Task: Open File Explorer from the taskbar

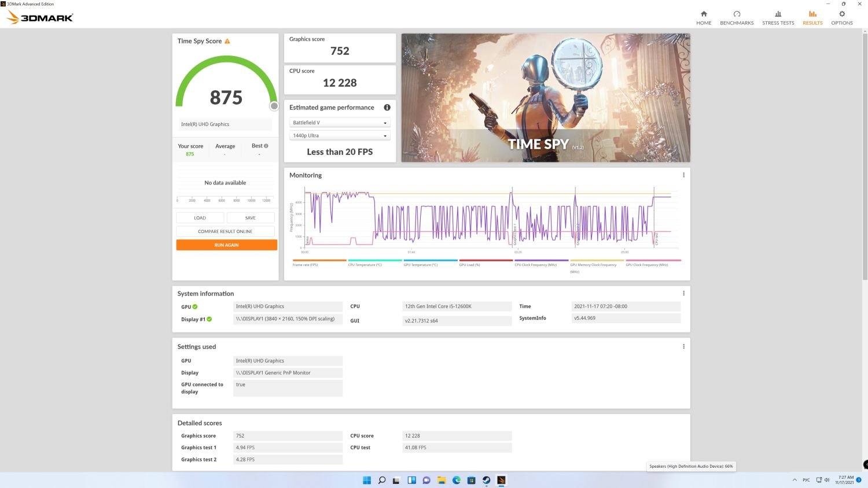Action: coord(442,480)
